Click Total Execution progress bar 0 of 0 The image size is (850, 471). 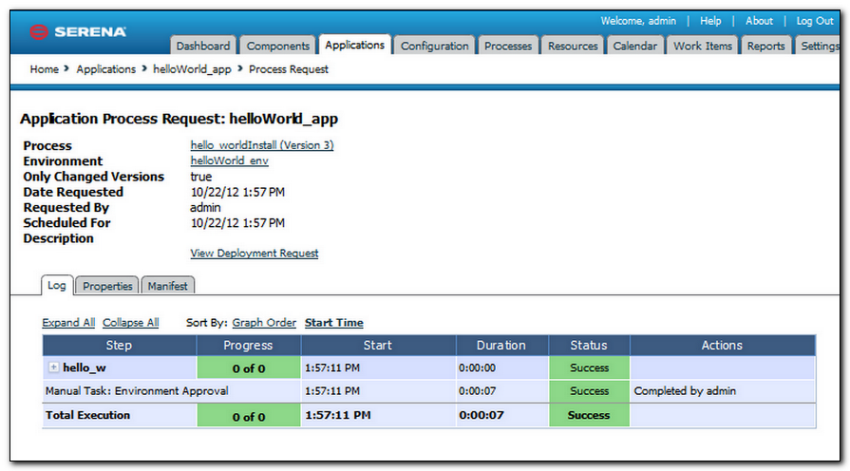coord(249,416)
